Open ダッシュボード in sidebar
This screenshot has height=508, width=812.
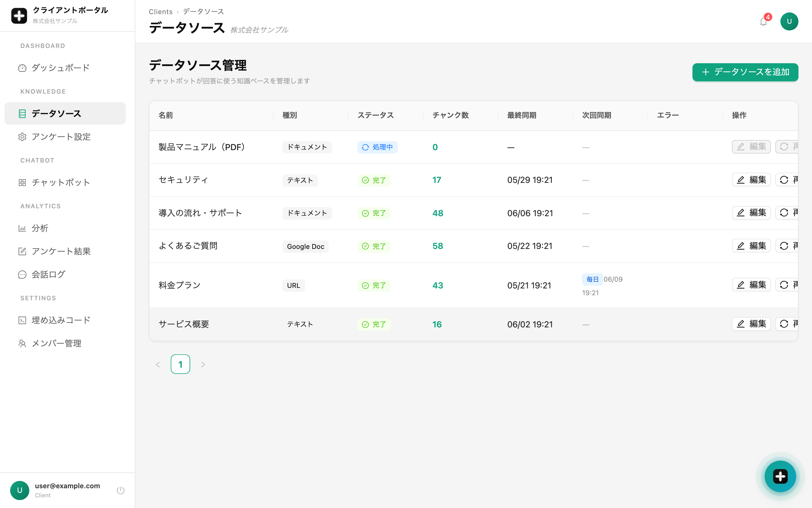pyautogui.click(x=65, y=68)
